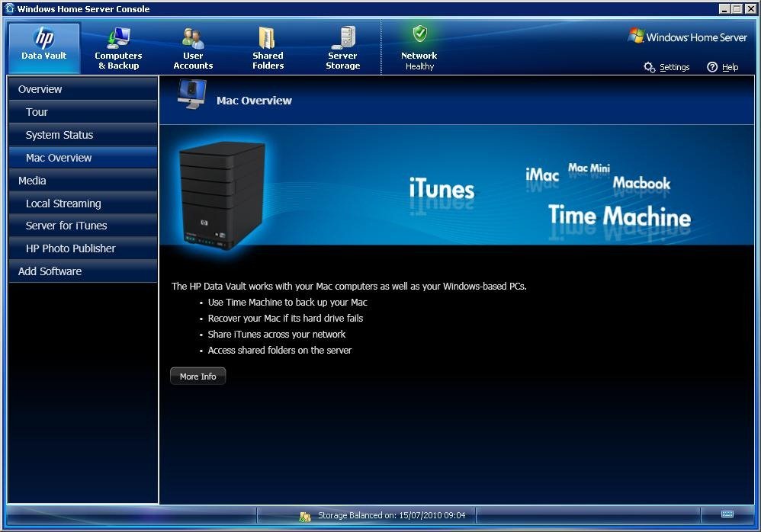Close the Home Server Console window
This screenshot has width=761, height=532.
[x=750, y=8]
